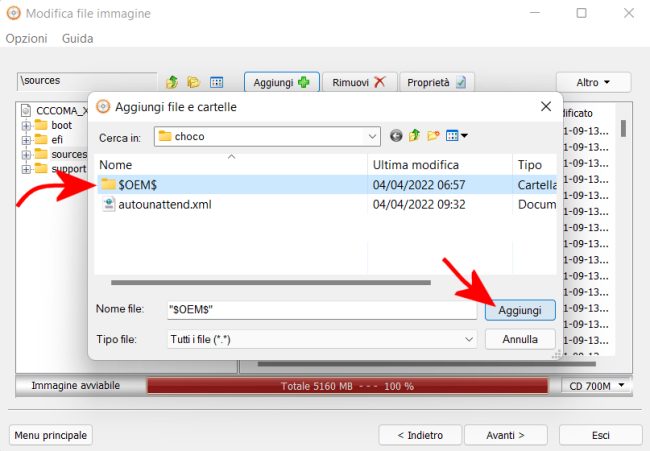Select the $OEM$ folder in list
650x451 pixels.
coord(138,184)
